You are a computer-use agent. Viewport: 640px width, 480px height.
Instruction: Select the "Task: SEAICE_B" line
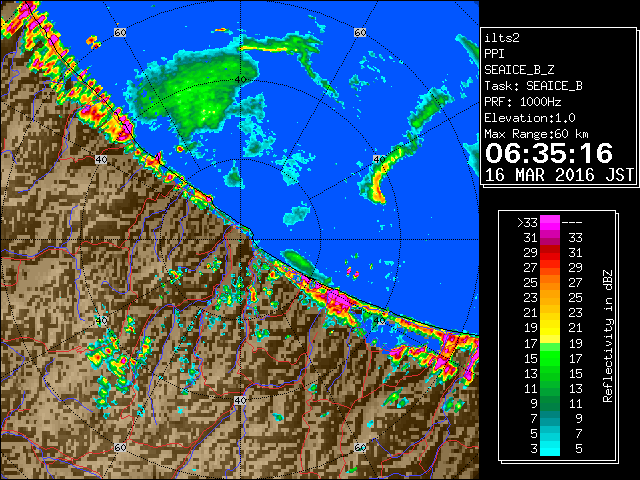533,86
